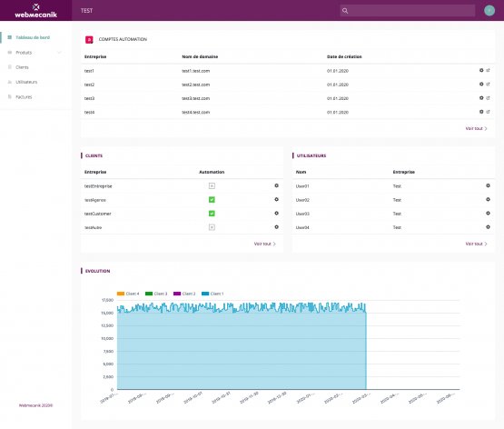This screenshot has width=504, height=429.
Task: Click the TEST title in header
Action: pyautogui.click(x=86, y=11)
